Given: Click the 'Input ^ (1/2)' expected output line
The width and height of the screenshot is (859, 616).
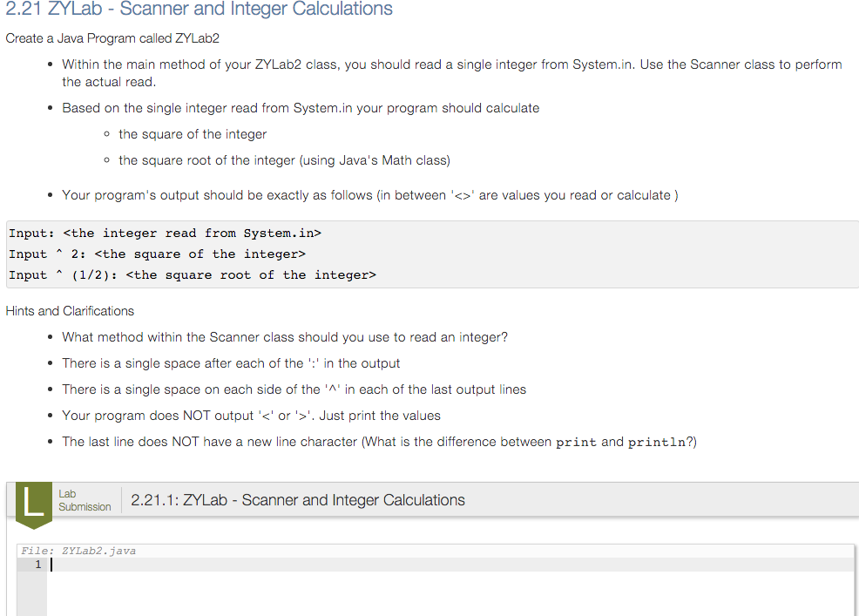Looking at the screenshot, I should coord(193,274).
